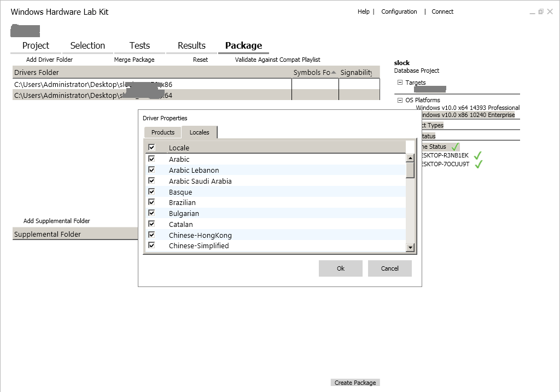The image size is (560, 392).
Task: Sort by the Symbols Folder column
Action: [314, 72]
